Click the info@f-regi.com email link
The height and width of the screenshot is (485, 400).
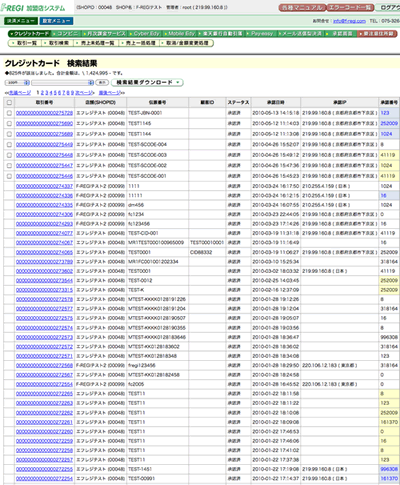349,21
